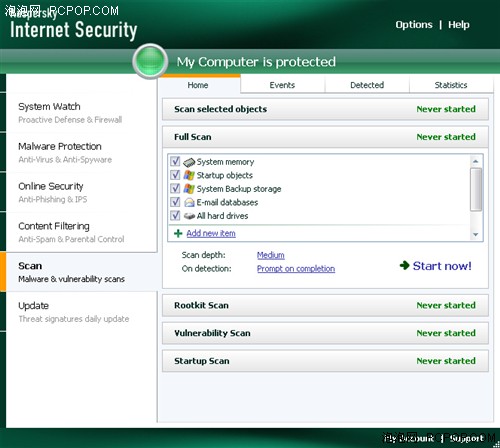Click the green plus Add item icon
The height and width of the screenshot is (448, 500).
pos(178,233)
